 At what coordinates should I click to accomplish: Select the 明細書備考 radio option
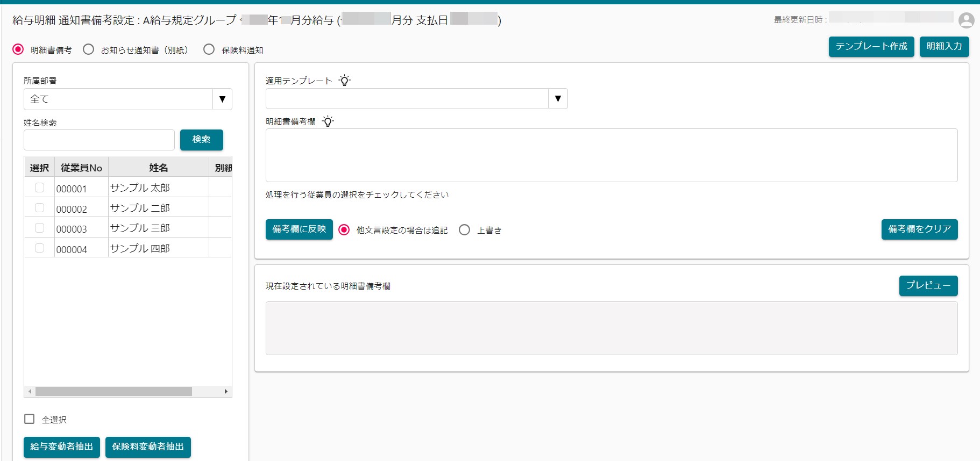(18, 49)
